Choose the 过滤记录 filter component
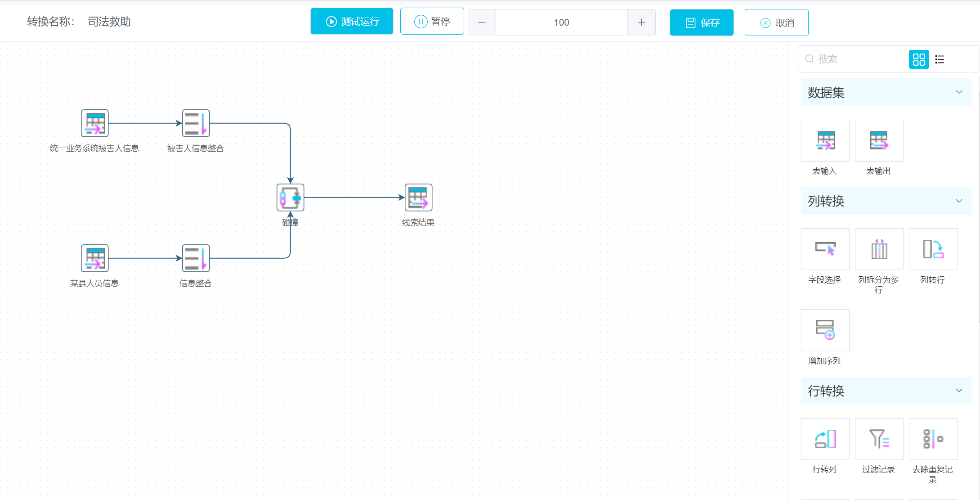The width and height of the screenshot is (980, 500). pos(879,439)
